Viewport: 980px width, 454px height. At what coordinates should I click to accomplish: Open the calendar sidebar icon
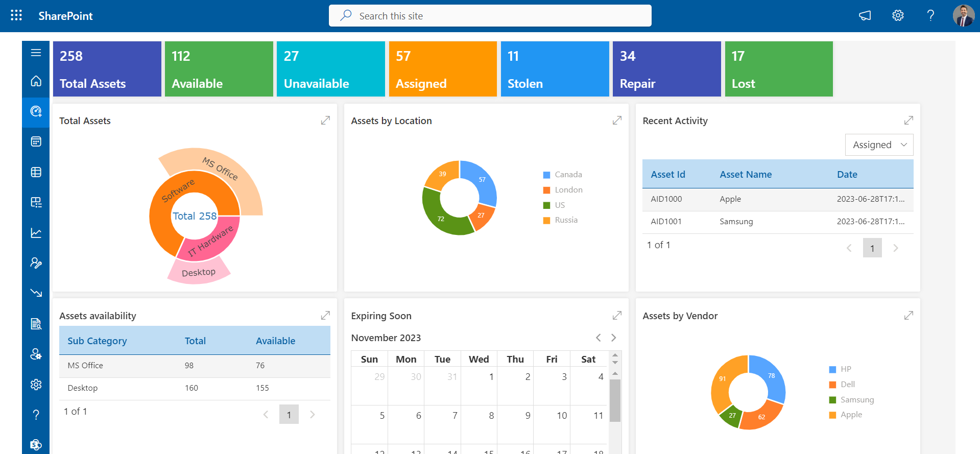pos(36,141)
